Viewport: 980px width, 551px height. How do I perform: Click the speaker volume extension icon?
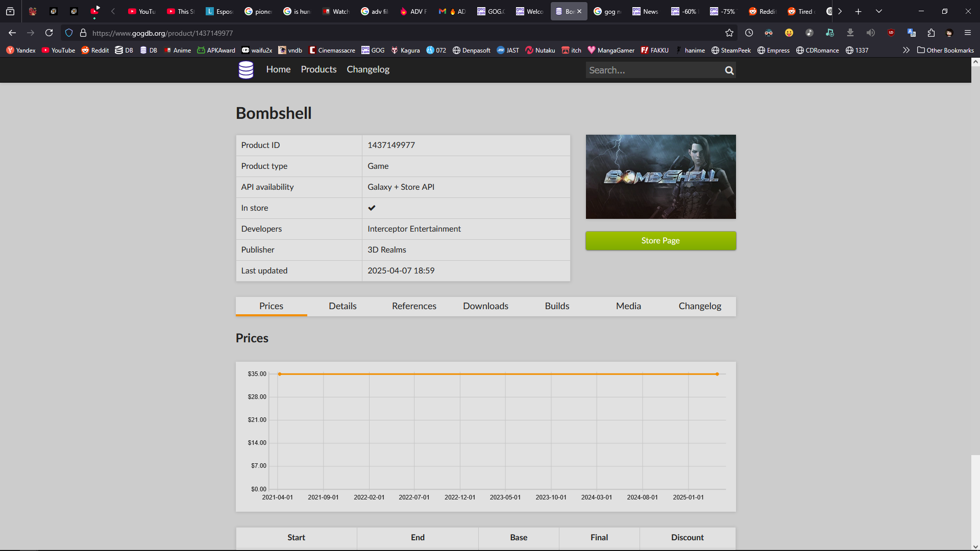(x=871, y=33)
